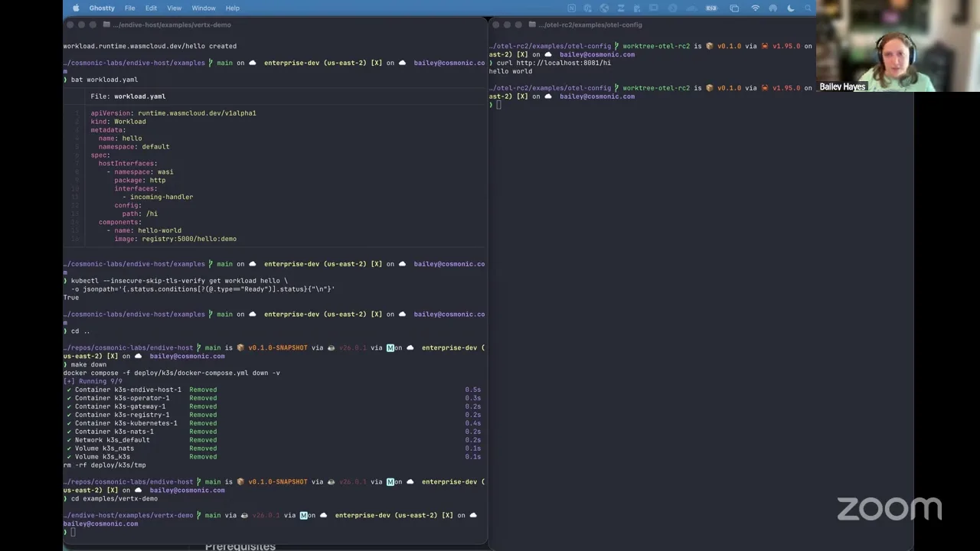980x551 pixels.
Task: Open the battery status menu
Action: pos(712,8)
